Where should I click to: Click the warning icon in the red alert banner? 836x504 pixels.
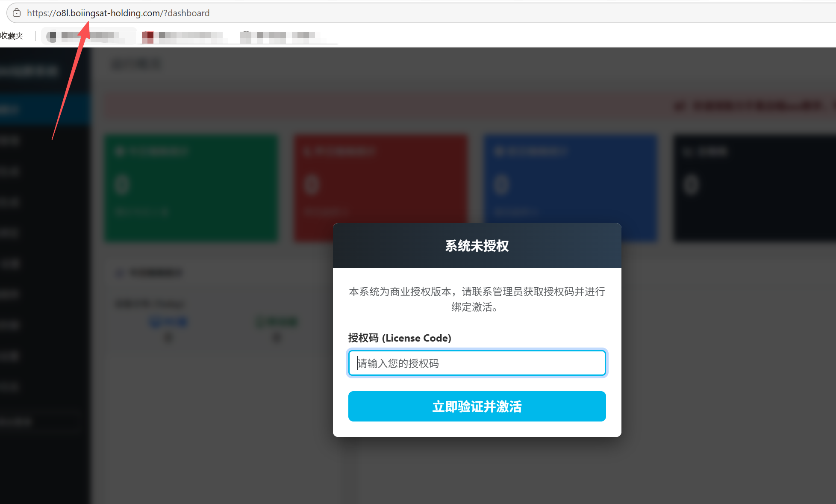[680, 106]
